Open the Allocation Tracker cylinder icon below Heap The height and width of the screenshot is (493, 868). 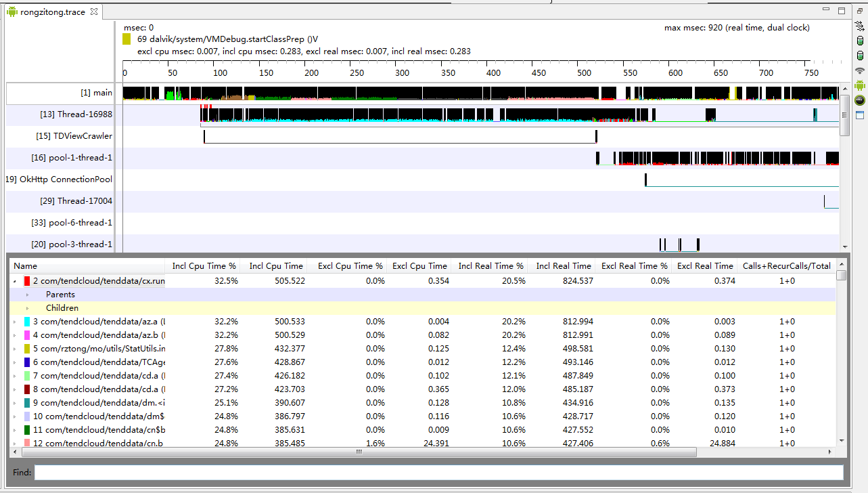[x=860, y=56]
